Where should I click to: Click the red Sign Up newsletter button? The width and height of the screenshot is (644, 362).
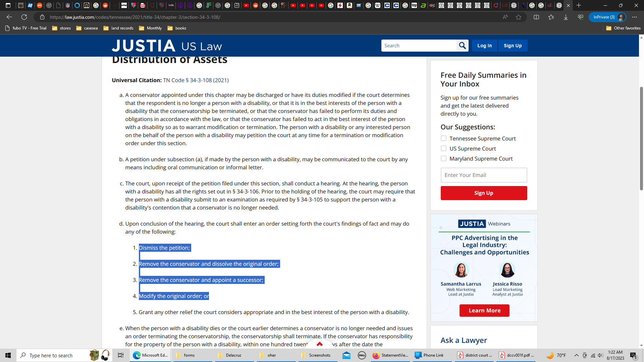click(484, 193)
